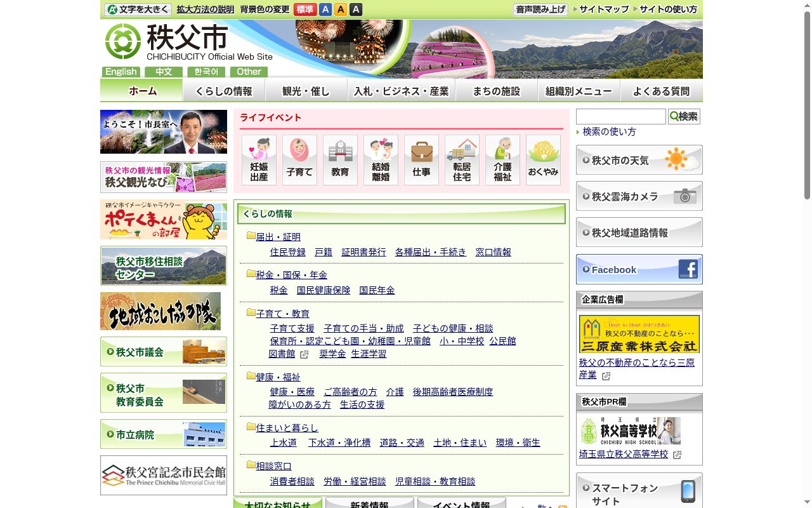Switch to the yellow background color
This screenshot has width=812, height=508.
(341, 10)
